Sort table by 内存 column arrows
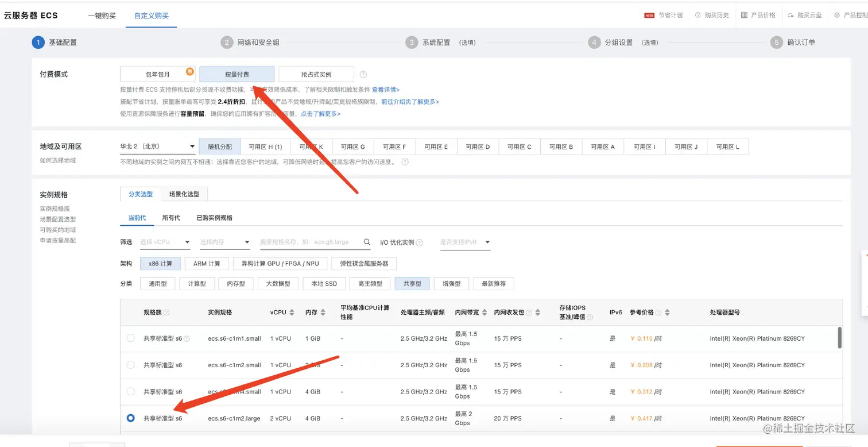The width and height of the screenshot is (868, 447). [323, 313]
